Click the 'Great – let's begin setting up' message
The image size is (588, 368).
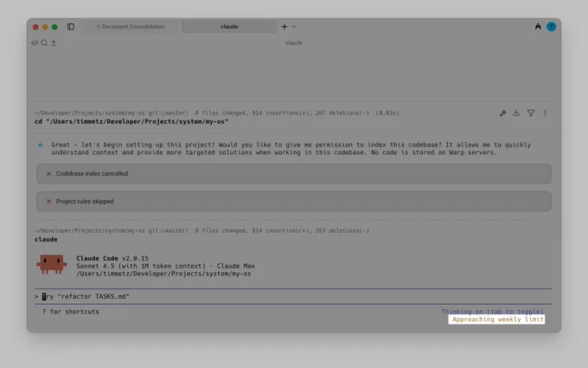point(291,149)
